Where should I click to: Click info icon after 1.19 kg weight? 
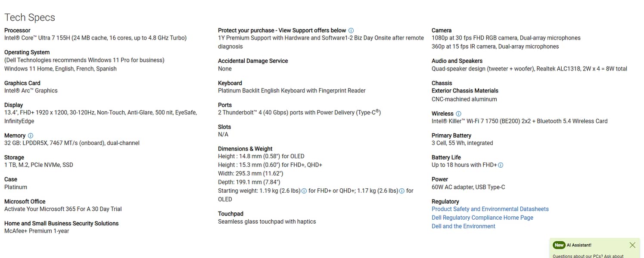(304, 191)
